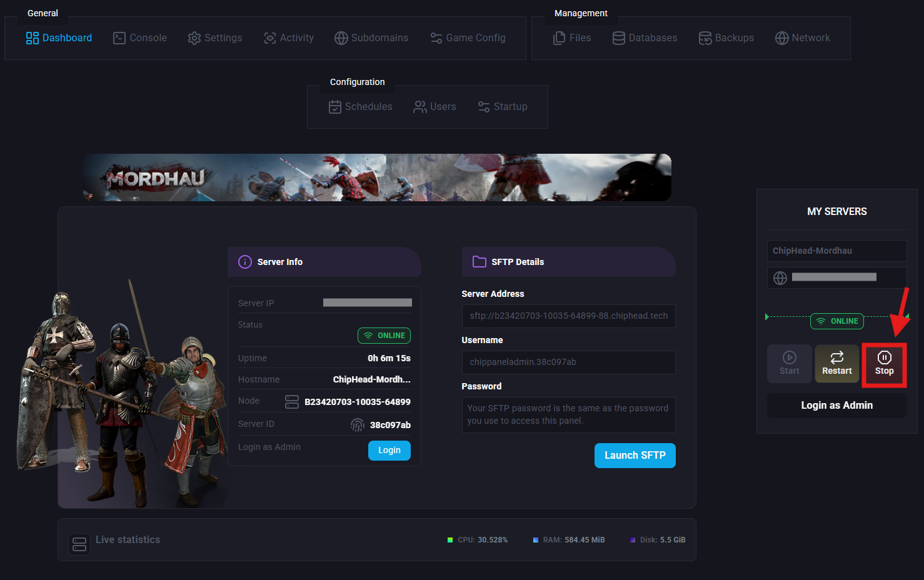Screen dimensions: 924x580
Task: Click the Settings gear icon
Action: pos(194,38)
